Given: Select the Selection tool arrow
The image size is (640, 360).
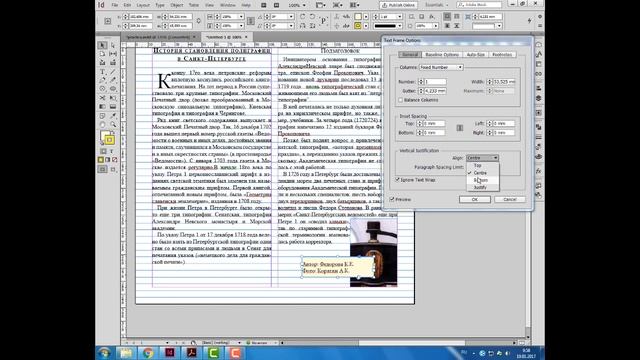Looking at the screenshot, I should [102, 45].
